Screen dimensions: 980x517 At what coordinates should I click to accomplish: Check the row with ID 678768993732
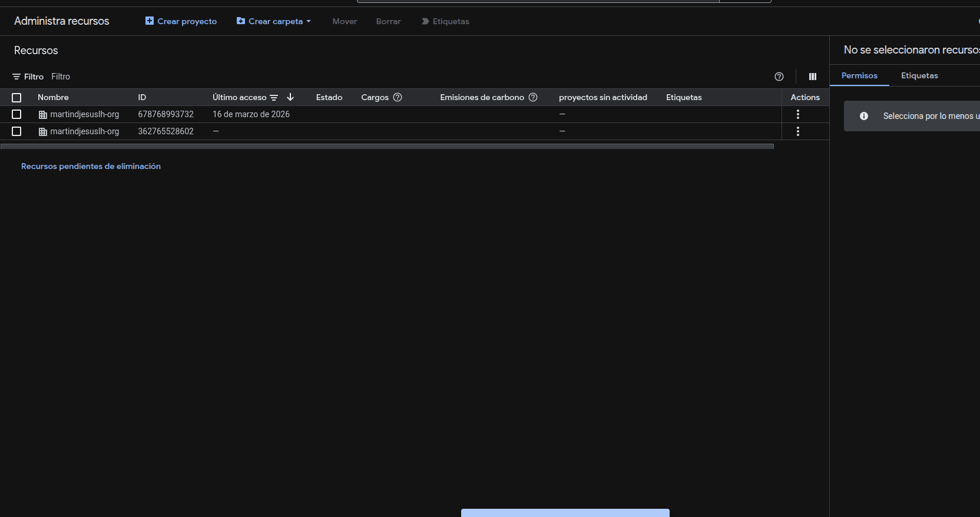(16, 114)
